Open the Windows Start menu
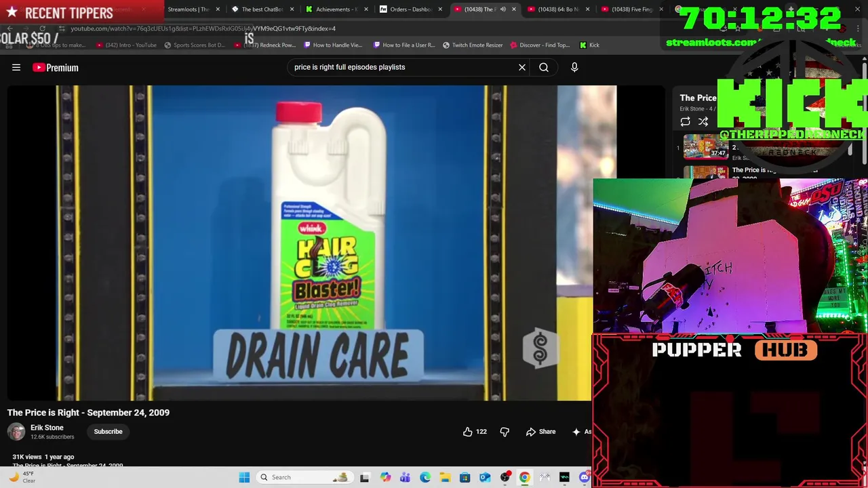 click(244, 477)
